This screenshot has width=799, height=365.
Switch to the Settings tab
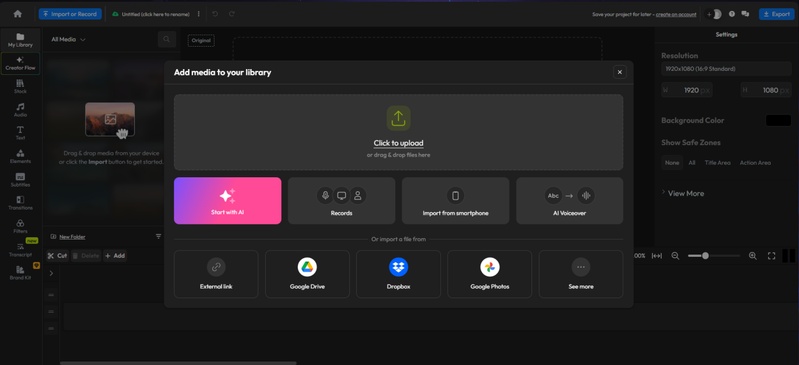point(726,35)
